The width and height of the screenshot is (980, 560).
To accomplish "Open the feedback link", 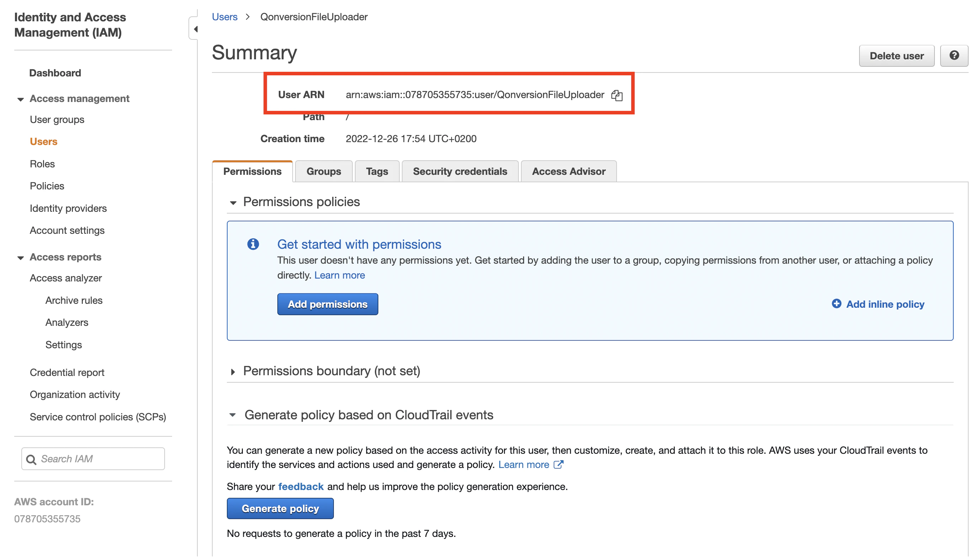I will (x=300, y=487).
